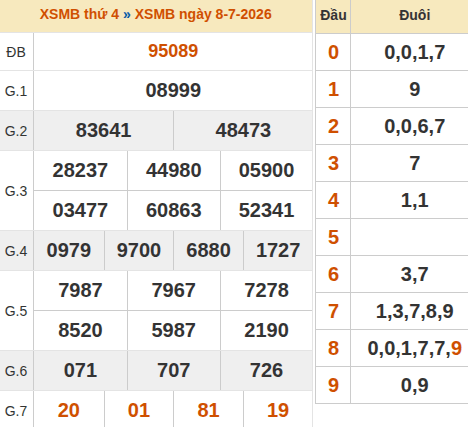The image size is (468, 427).
Task: Select the G.4 number 1727
Action: pyautogui.click(x=278, y=250)
